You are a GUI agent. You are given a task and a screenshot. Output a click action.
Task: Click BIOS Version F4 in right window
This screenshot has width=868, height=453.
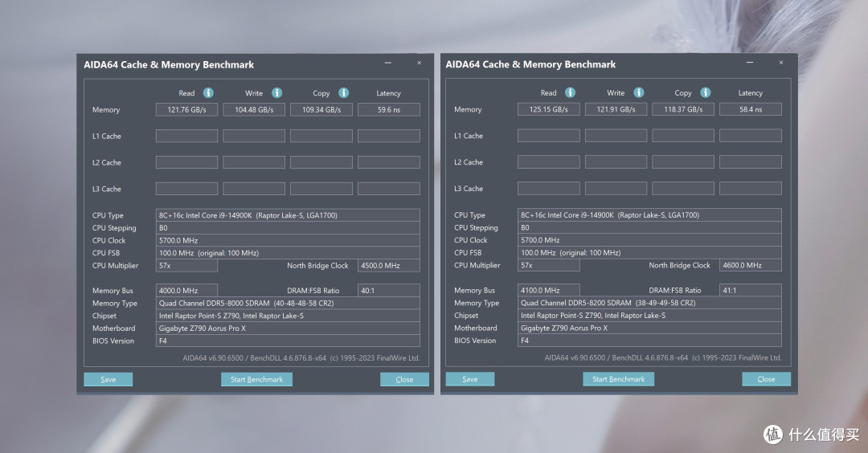pos(650,341)
